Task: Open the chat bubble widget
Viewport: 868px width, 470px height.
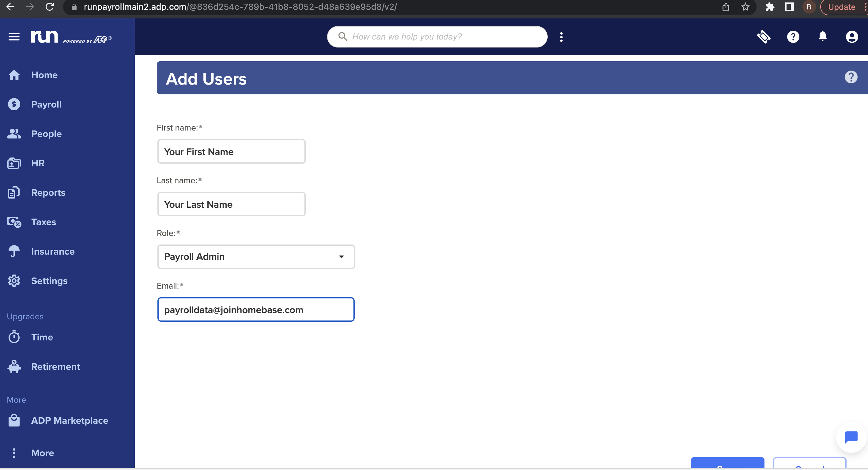Action: (851, 437)
